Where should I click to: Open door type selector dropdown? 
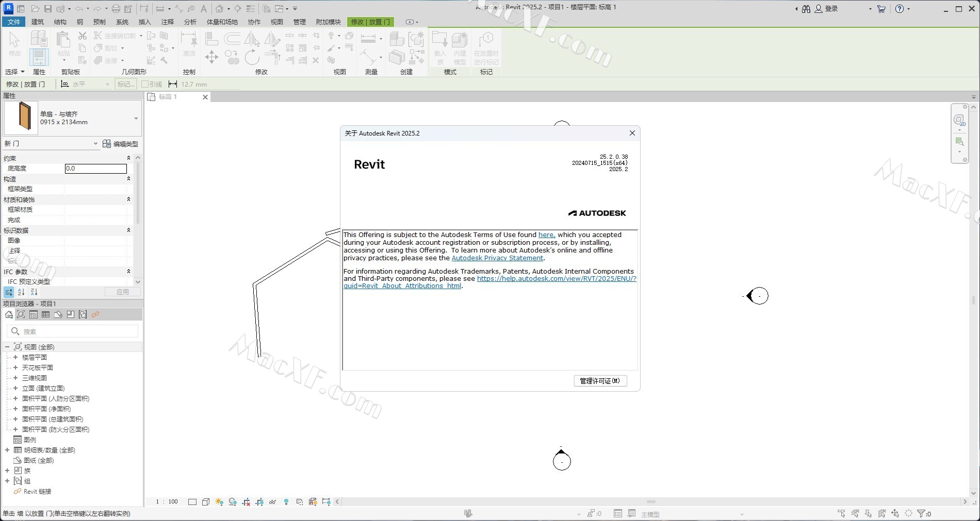[136, 119]
